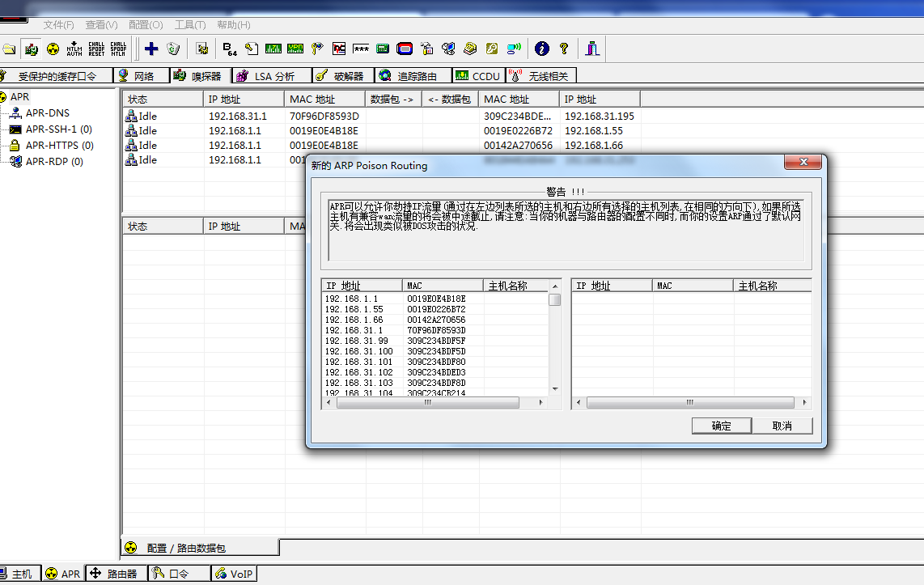Select host 192.168.1.55 in the left list
The image size is (924, 585).
[x=354, y=310]
